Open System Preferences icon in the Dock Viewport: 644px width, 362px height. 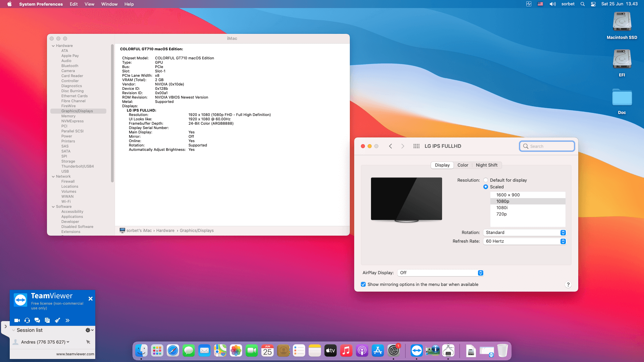(393, 351)
